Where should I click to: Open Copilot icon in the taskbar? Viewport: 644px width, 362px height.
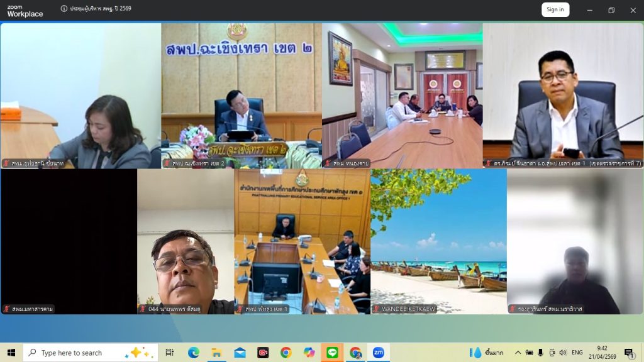tap(309, 353)
